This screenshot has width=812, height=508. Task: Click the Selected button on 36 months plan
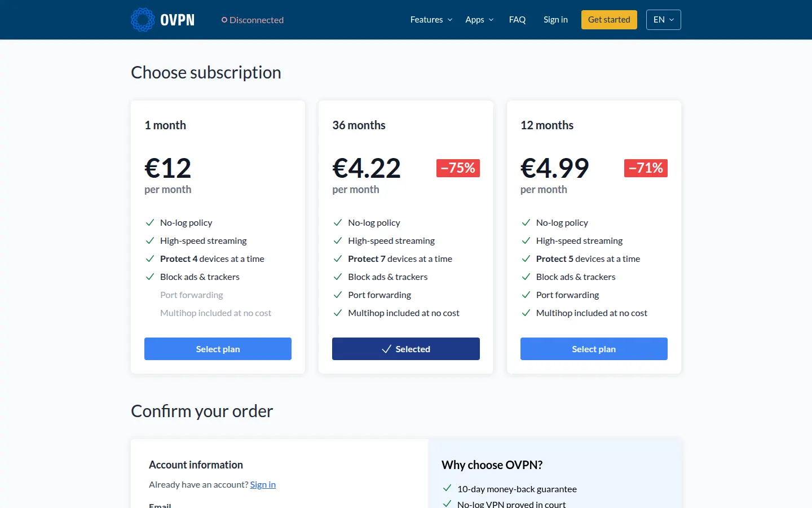406,349
